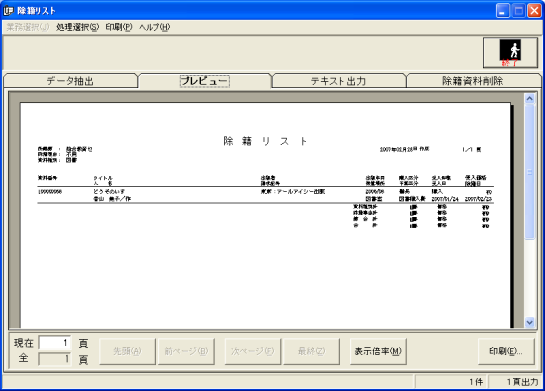Click the 印刷(E)... print button
This screenshot has height=391, width=545.
[506, 351]
